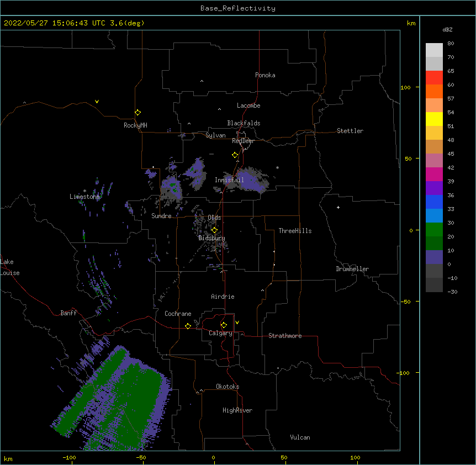
Task: Select the light gray swatch between 80 and 70
Action: 434,50
